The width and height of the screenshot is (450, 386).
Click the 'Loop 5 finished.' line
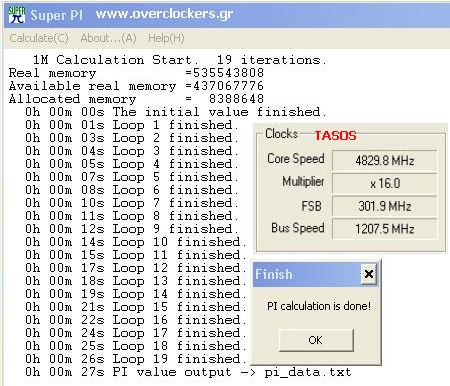132,177
